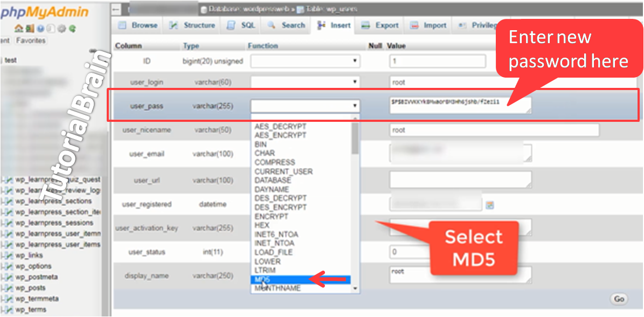Image resolution: width=644 pixels, height=317 pixels.
Task: Click function list scrollbar down arrow
Action: [356, 289]
